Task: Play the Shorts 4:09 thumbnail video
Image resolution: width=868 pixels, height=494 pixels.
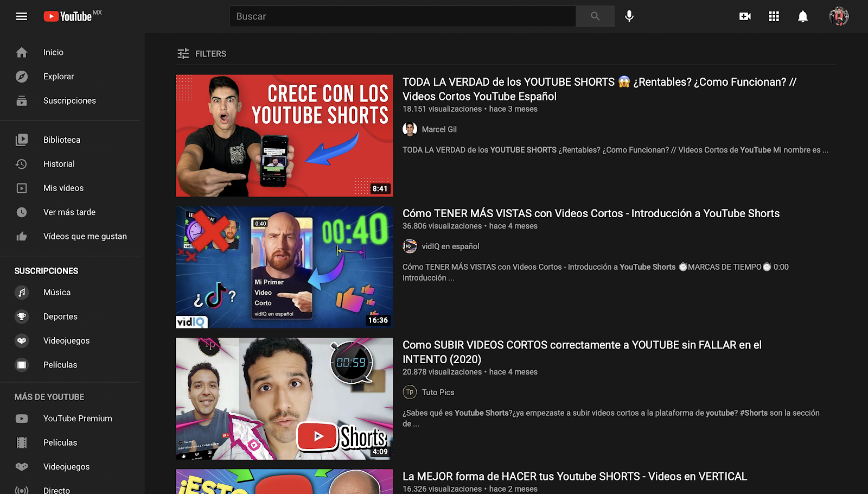Action: point(284,398)
